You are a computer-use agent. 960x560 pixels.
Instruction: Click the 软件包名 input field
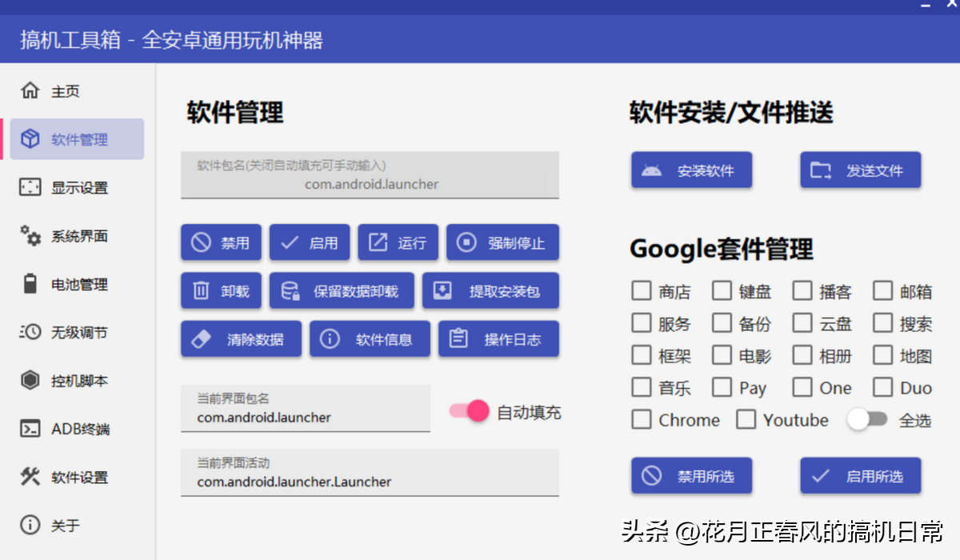point(370,175)
